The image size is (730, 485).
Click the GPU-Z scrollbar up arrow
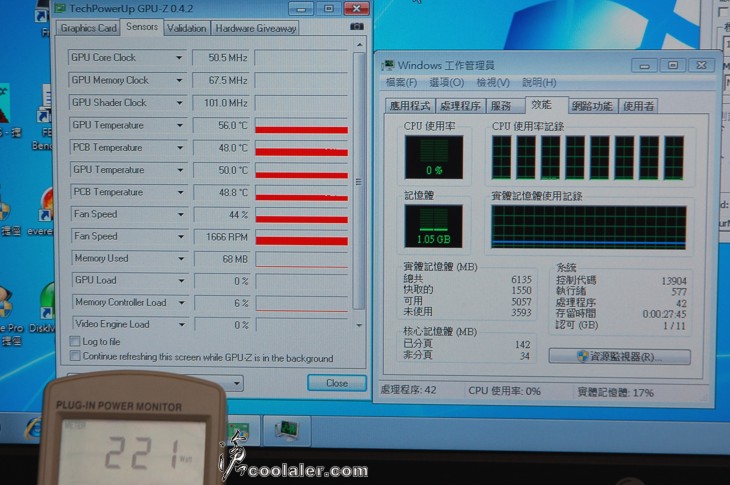pyautogui.click(x=359, y=45)
